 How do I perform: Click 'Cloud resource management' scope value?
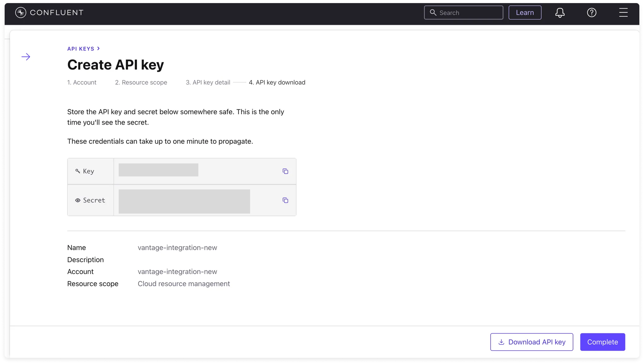[x=184, y=284]
